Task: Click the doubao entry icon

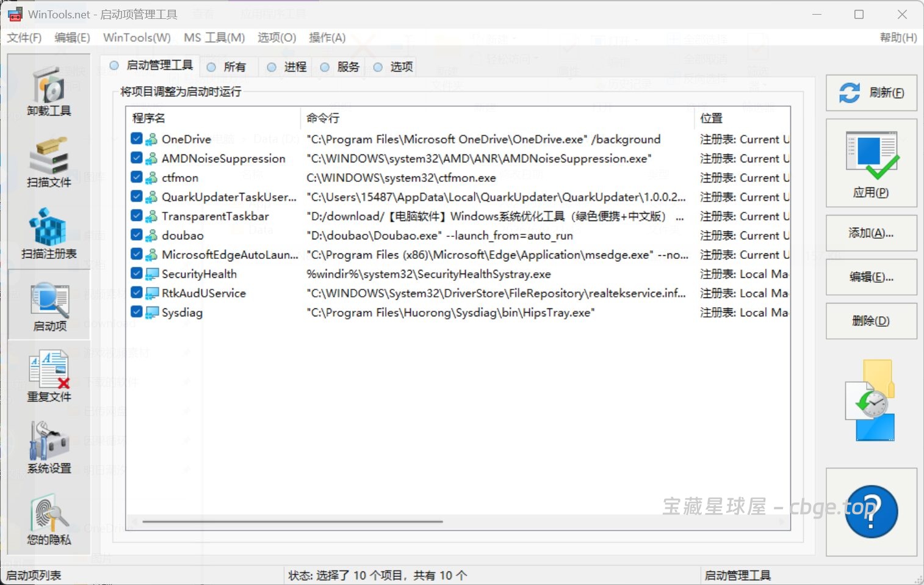Action: pyautogui.click(x=151, y=236)
